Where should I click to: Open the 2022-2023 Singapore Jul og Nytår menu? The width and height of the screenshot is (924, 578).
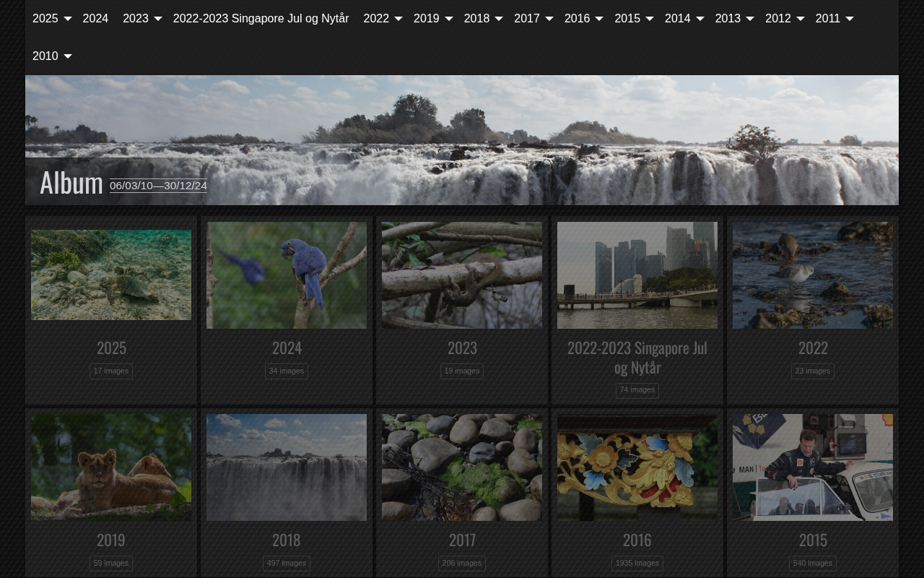(x=261, y=19)
